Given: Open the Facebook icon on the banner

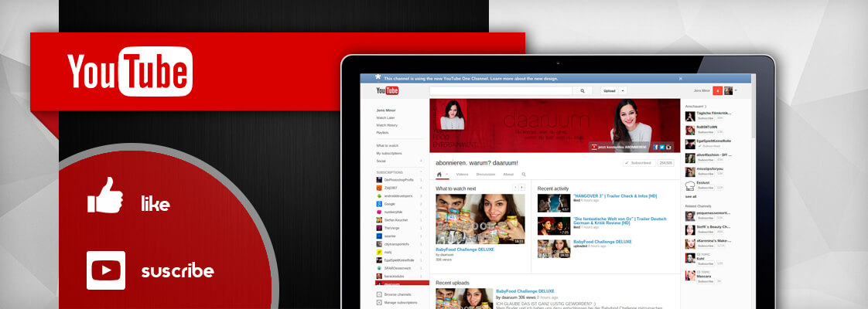Looking at the screenshot, I should pos(656,147).
